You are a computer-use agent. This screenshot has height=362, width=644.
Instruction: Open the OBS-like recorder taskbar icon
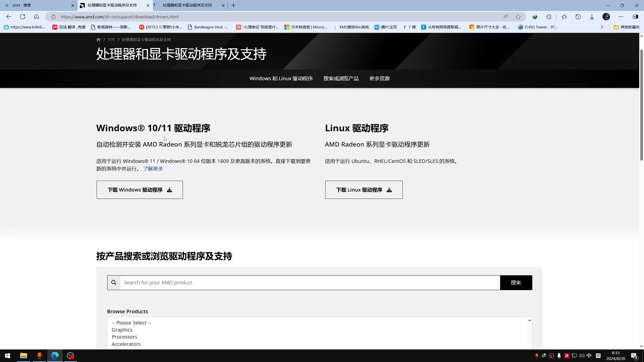tap(70, 356)
